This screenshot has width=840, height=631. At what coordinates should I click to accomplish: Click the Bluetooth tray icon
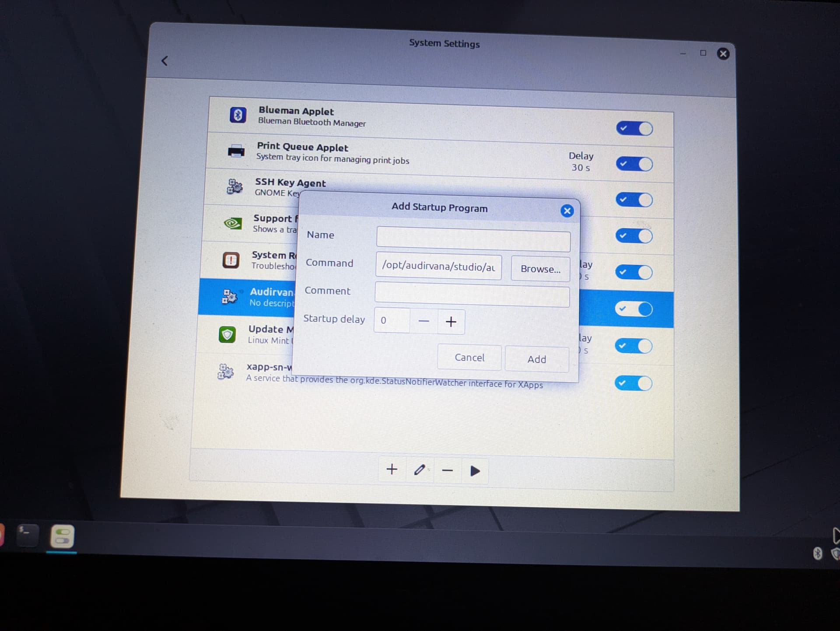pyautogui.click(x=817, y=553)
